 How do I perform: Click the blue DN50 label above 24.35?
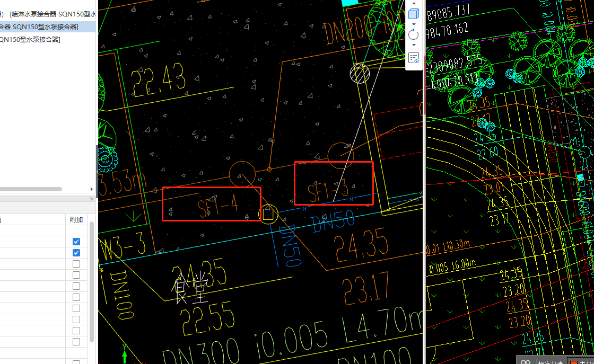[333, 221]
